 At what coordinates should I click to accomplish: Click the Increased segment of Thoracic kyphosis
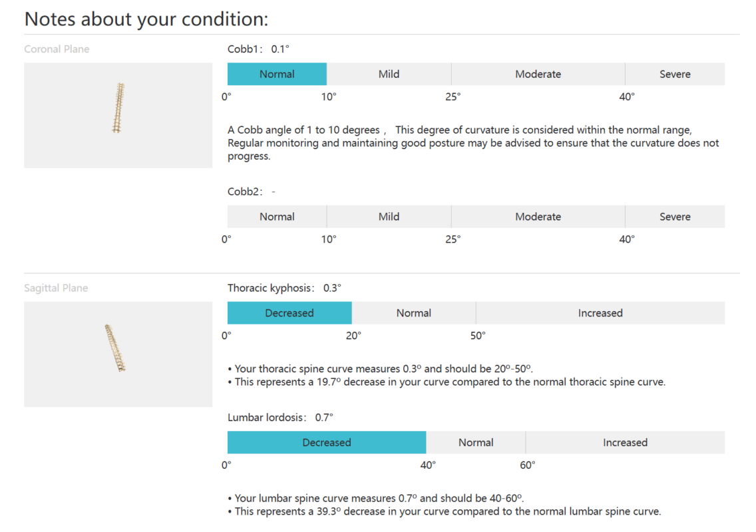click(600, 313)
